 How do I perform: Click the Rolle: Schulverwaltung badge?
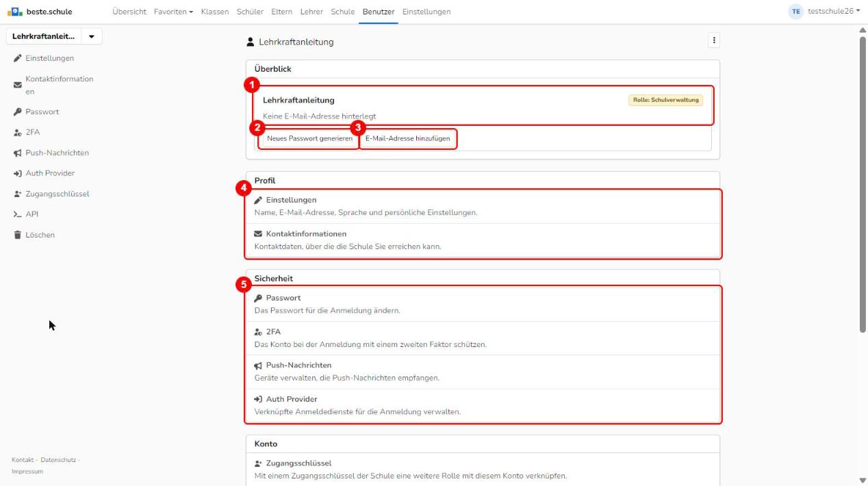point(665,101)
